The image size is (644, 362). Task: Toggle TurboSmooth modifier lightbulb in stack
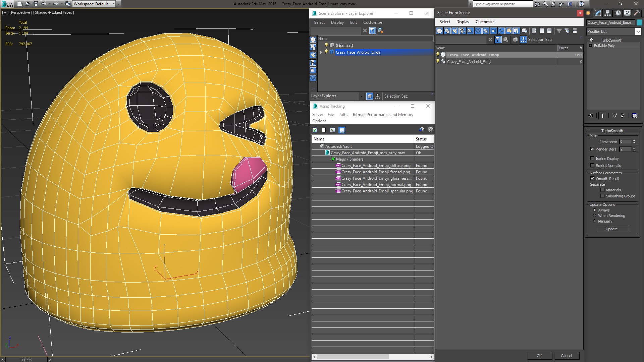click(x=591, y=40)
